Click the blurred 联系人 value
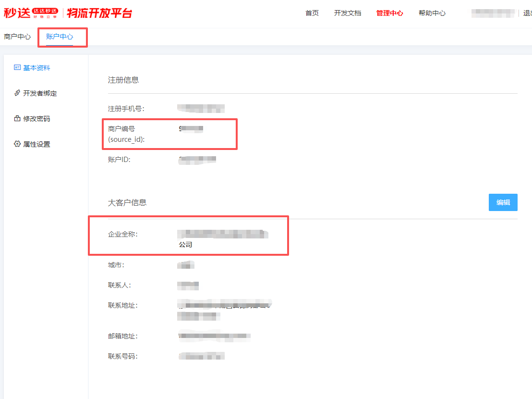Viewport: 532px width, 399px height. (x=188, y=286)
